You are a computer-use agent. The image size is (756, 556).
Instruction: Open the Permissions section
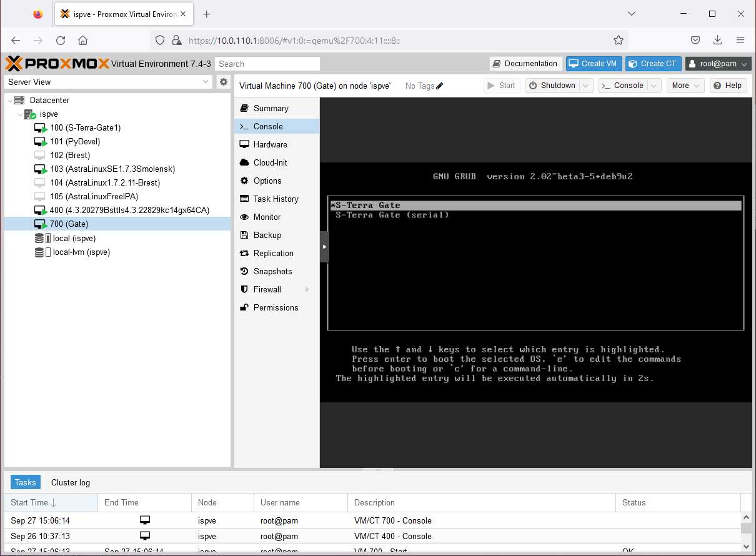point(277,307)
